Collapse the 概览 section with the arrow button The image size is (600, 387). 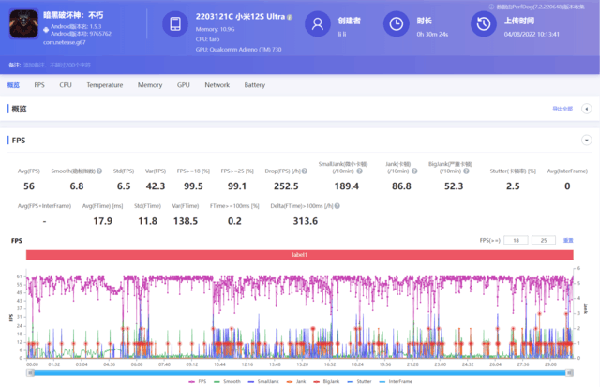click(x=587, y=109)
